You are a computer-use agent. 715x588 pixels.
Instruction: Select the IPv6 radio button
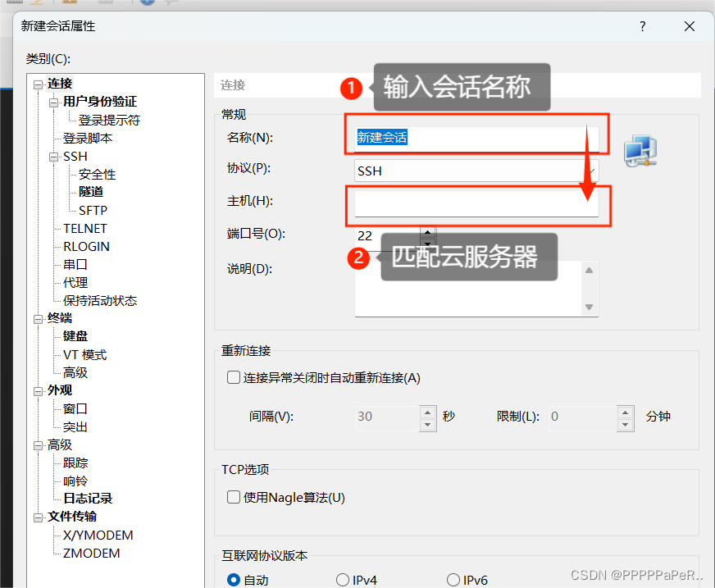(x=453, y=580)
